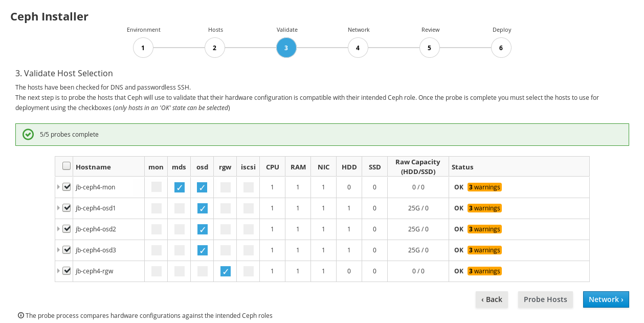Screen dimensions: 644x323
Task: Click the SSD column header
Action: (374, 167)
